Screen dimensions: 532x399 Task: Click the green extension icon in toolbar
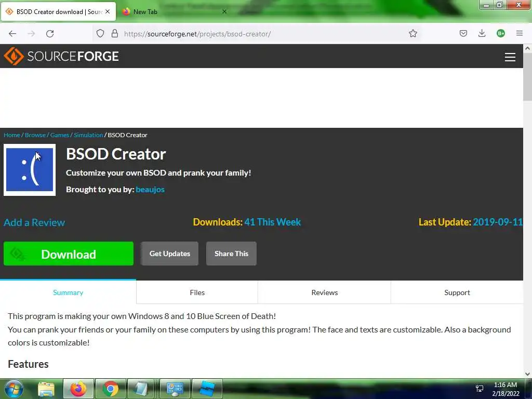click(500, 33)
